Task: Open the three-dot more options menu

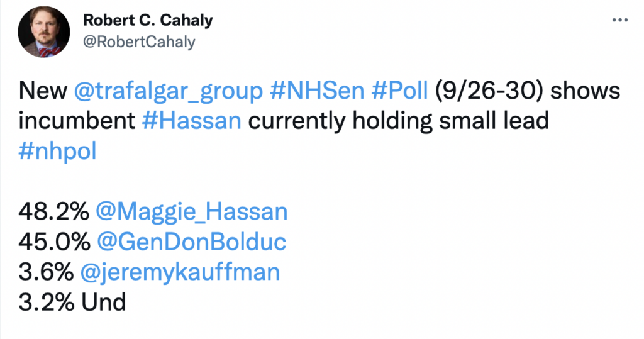Action: pyautogui.click(x=619, y=19)
